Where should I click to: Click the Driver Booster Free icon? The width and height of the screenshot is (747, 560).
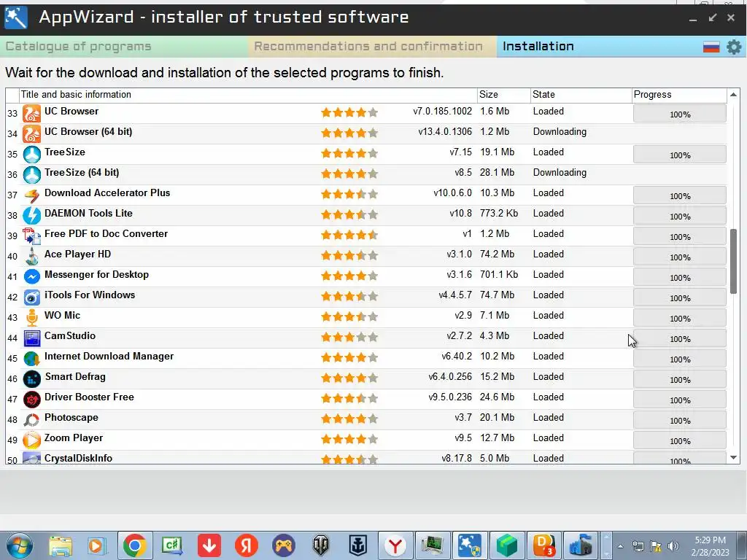(x=32, y=400)
